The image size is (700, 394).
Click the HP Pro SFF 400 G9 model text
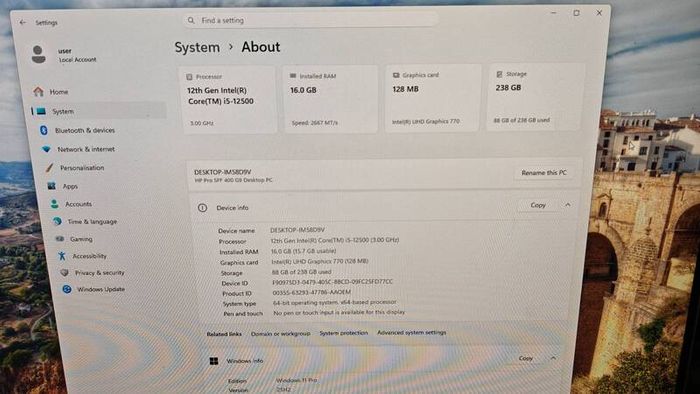tap(233, 180)
